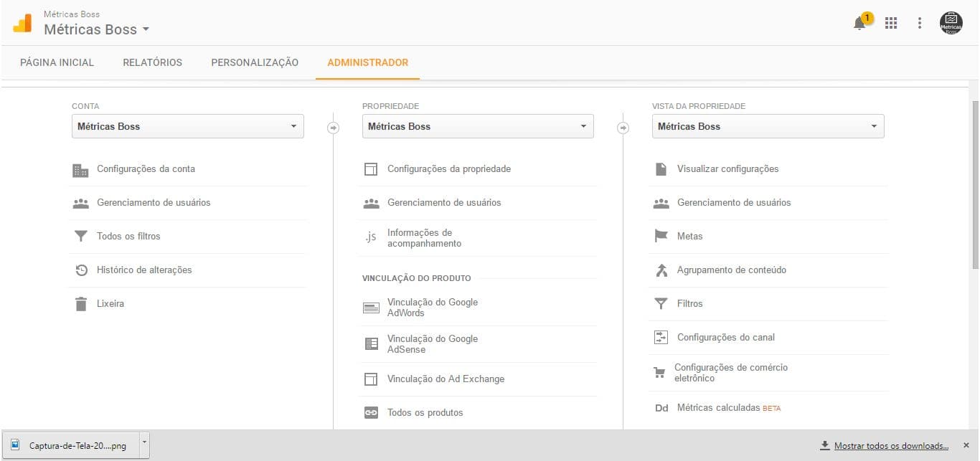Select the Vinculação do Google AdWords icon
This screenshot has width=980, height=461.
[x=371, y=307]
